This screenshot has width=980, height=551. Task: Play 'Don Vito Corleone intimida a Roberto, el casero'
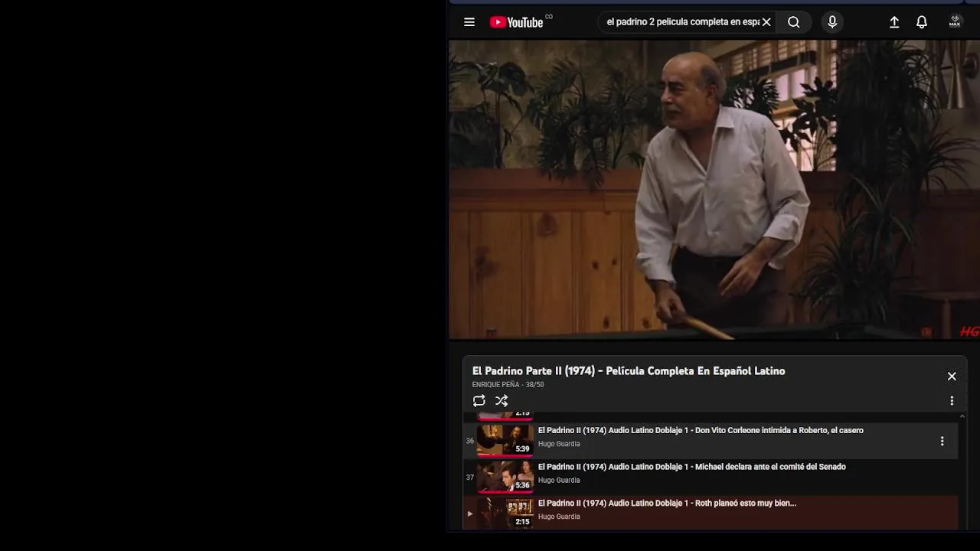click(x=701, y=430)
